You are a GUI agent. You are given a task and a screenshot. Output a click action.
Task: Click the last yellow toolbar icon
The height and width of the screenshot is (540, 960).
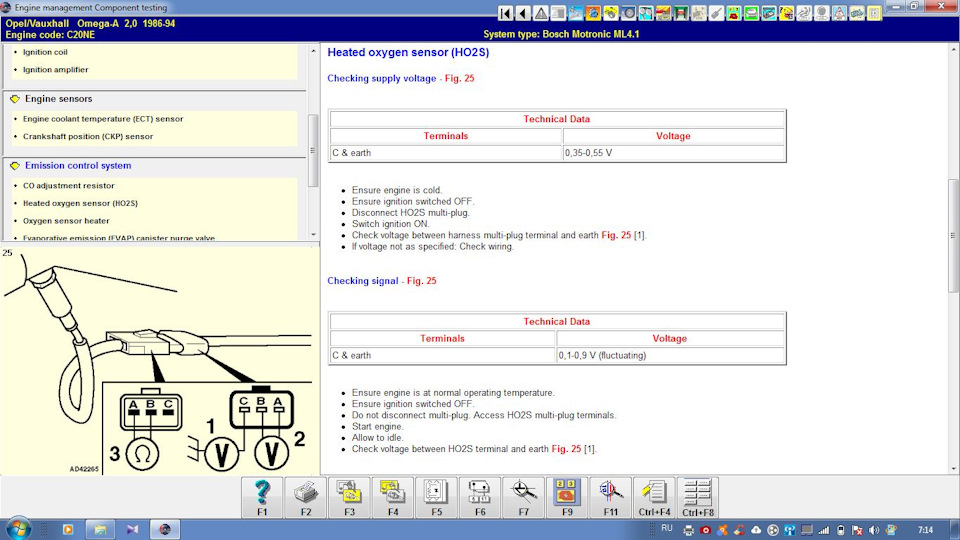874,13
